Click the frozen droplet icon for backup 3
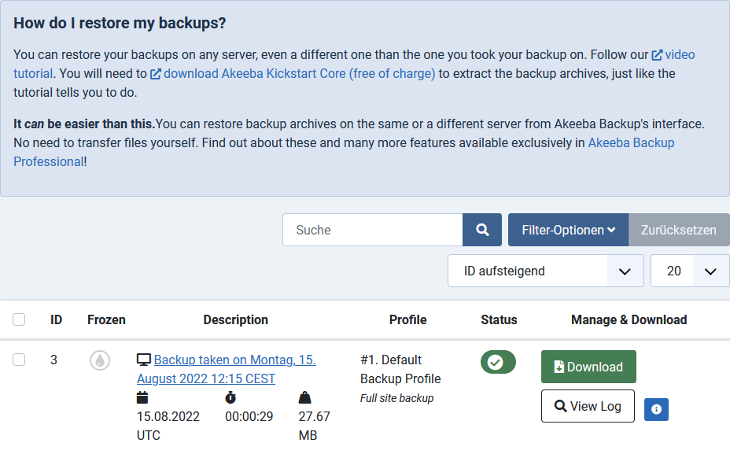This screenshot has height=454, width=730. click(100, 360)
